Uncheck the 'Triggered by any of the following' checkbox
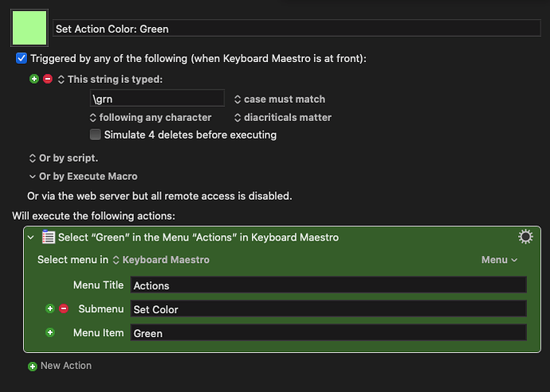Image resolution: width=550 pixels, height=392 pixels. coord(22,58)
